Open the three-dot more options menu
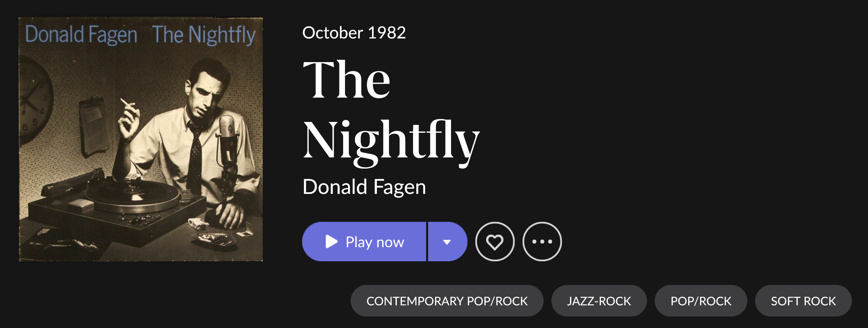Viewport: 868px width, 328px height. tap(542, 242)
